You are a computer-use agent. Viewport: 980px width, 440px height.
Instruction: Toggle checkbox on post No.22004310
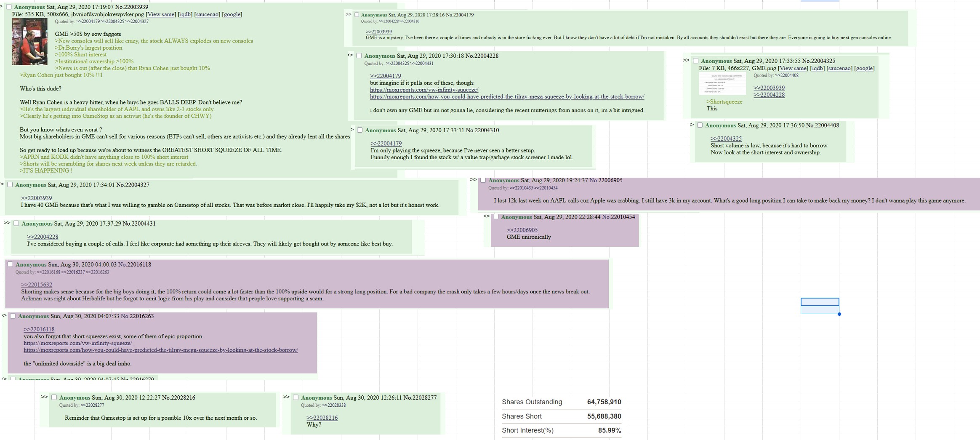[x=360, y=130]
